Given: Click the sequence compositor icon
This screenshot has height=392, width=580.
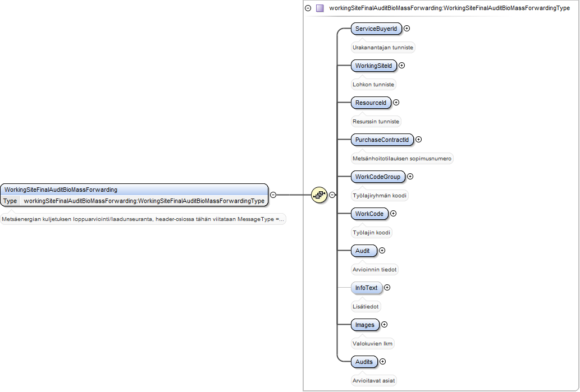Looking at the screenshot, I should click(x=319, y=195).
